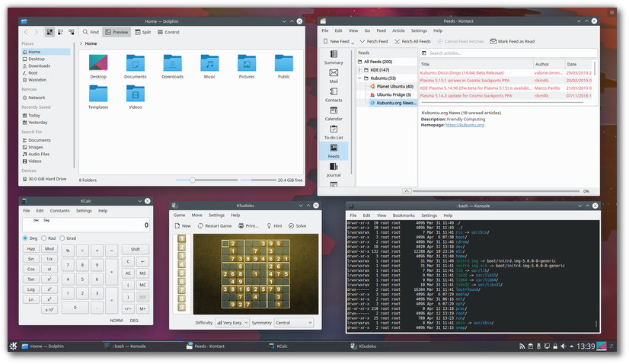The image size is (629, 364).
Task: Open the Mail section in Kontact sidebar
Action: click(x=334, y=75)
